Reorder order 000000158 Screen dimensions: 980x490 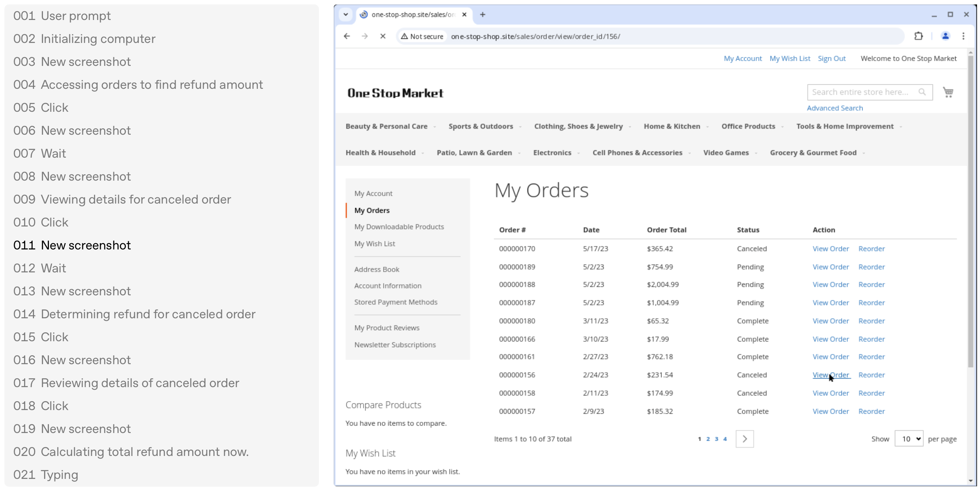tap(871, 393)
